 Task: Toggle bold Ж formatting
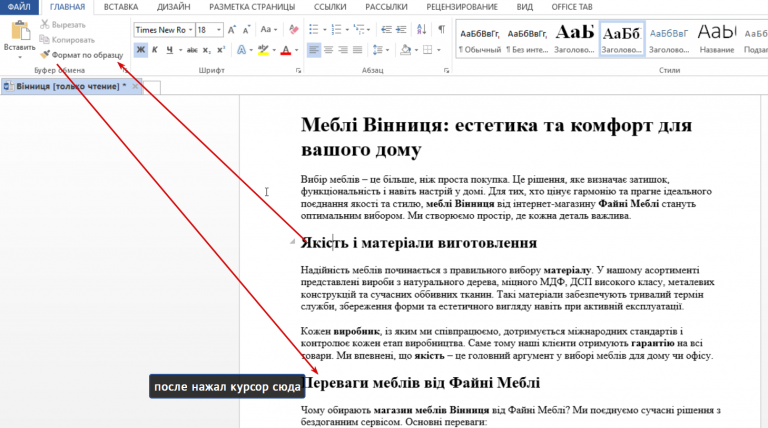click(141, 50)
